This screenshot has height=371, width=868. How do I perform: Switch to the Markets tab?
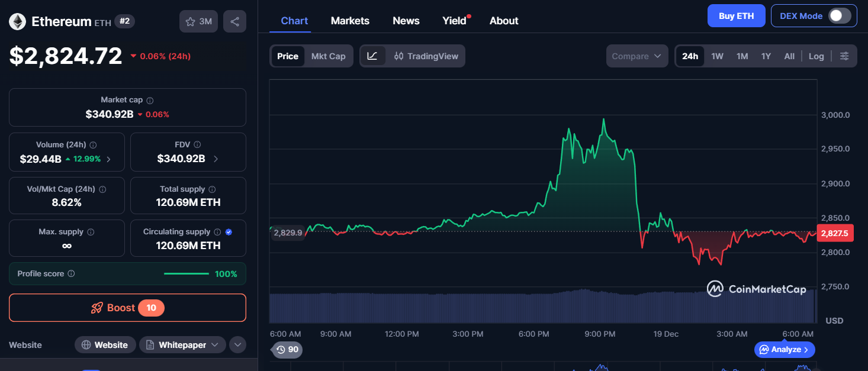(350, 21)
